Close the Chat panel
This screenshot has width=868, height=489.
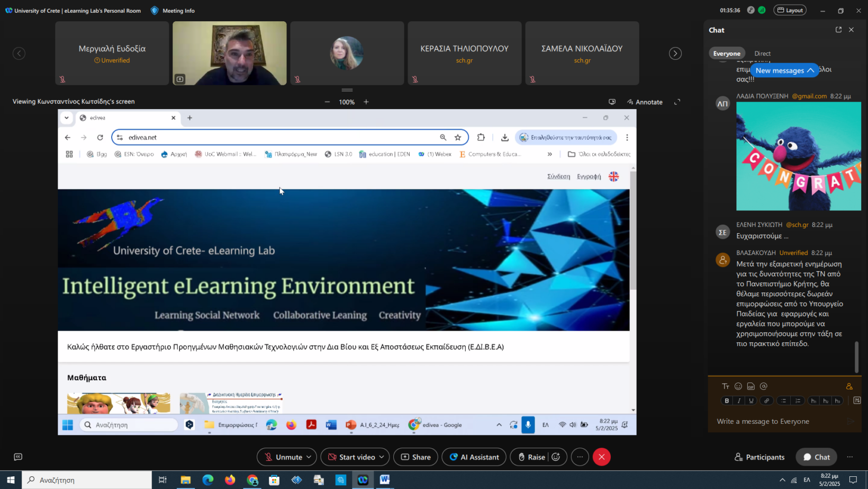[x=851, y=30]
